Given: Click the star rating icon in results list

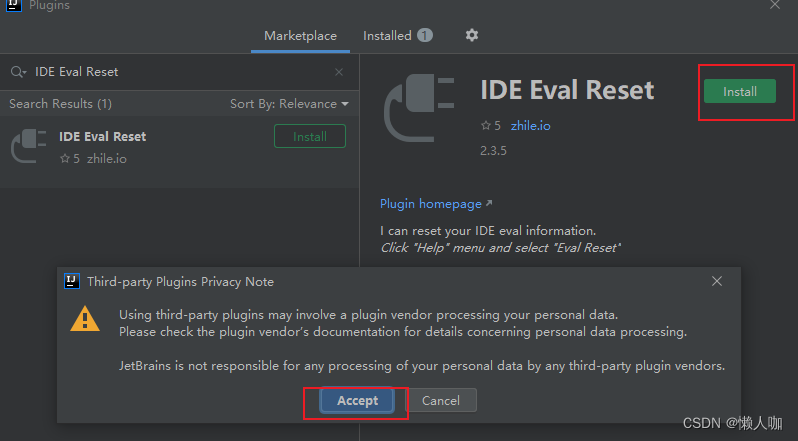Looking at the screenshot, I should click(65, 159).
